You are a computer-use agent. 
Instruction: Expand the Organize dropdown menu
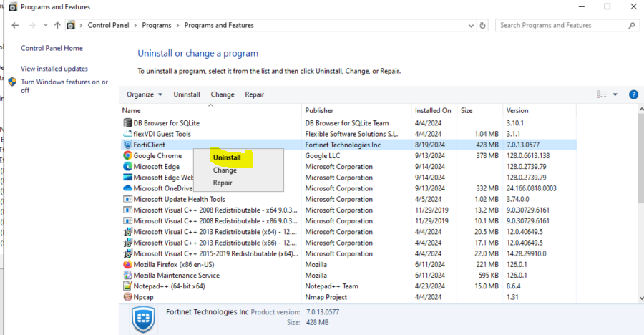[x=144, y=94]
